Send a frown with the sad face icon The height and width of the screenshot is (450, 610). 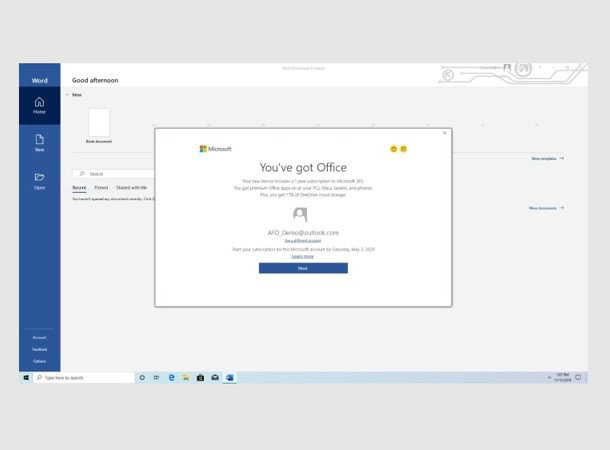pyautogui.click(x=403, y=149)
